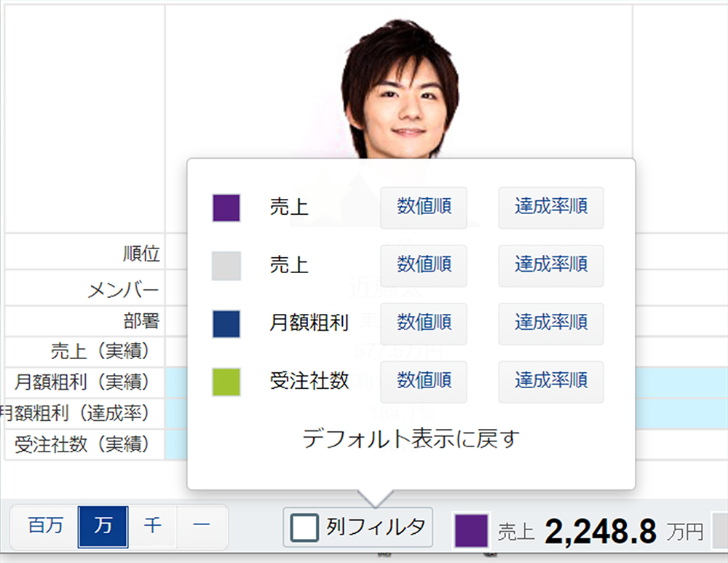This screenshot has width=728, height=563.
Task: Toggle the 列フィルタ checkbox
Action: tap(304, 527)
